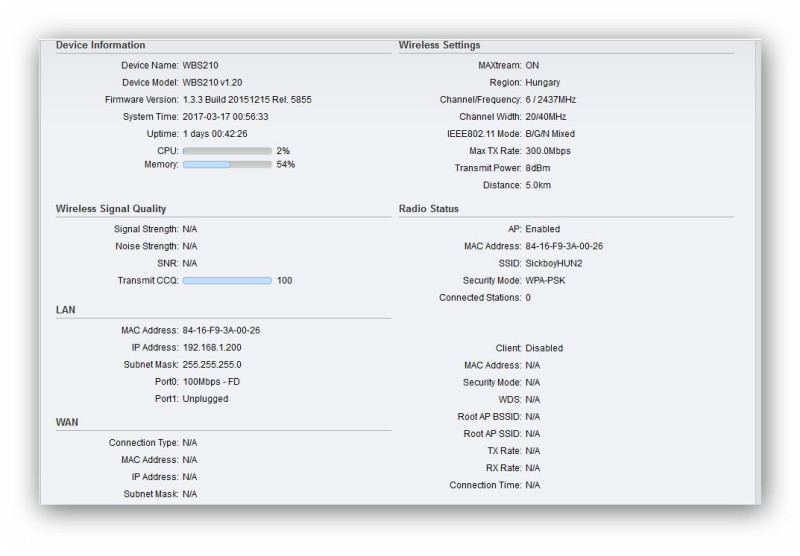The width and height of the screenshot is (800, 556).
Task: Click the CPU percentage 2%
Action: (283, 151)
